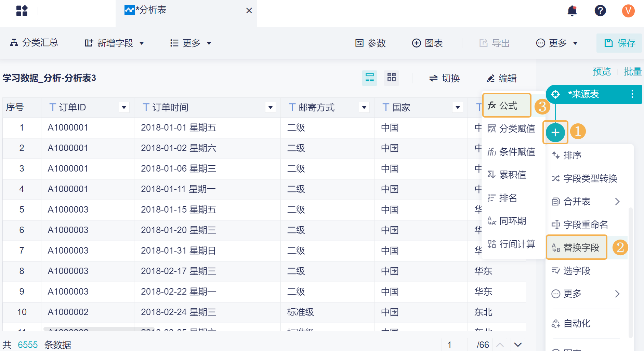Image resolution: width=644 pixels, height=351 pixels.
Task: Choose 排序 step option
Action: [587, 155]
